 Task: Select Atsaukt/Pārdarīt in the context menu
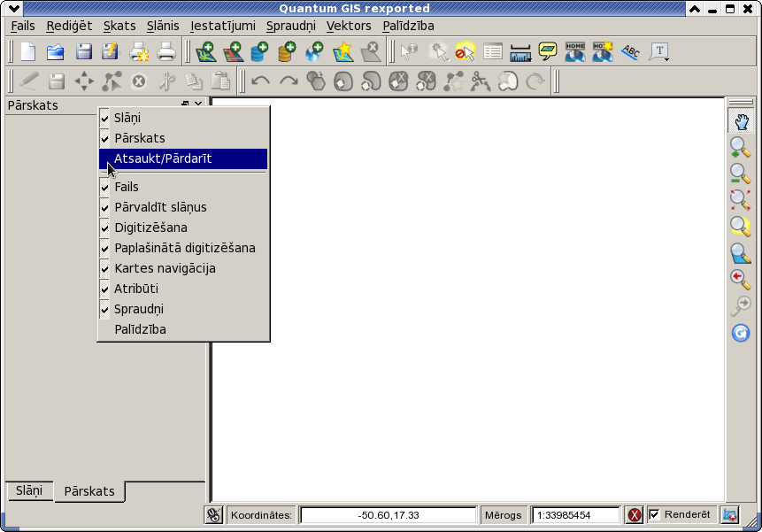point(183,158)
